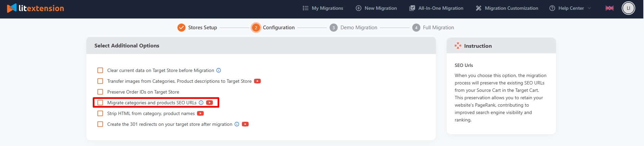Click 'Strip HTML from category, product names' label
This screenshot has height=146, width=644.
click(151, 113)
